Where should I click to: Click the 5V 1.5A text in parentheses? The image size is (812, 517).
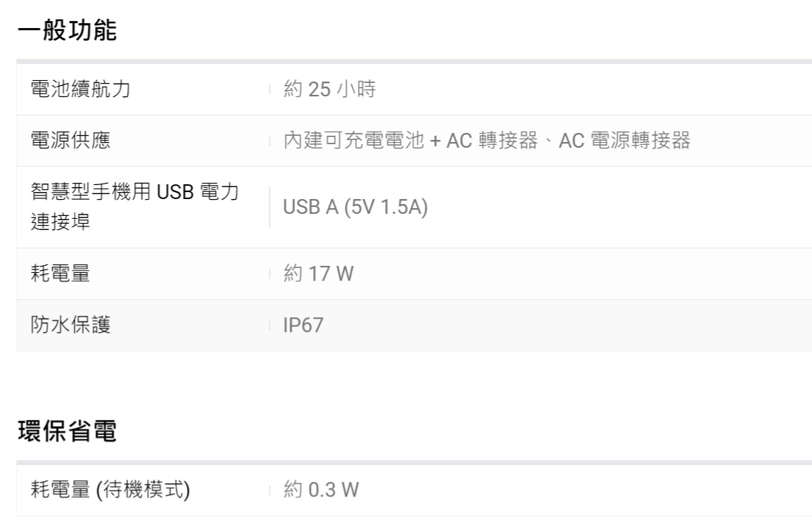coord(386,208)
